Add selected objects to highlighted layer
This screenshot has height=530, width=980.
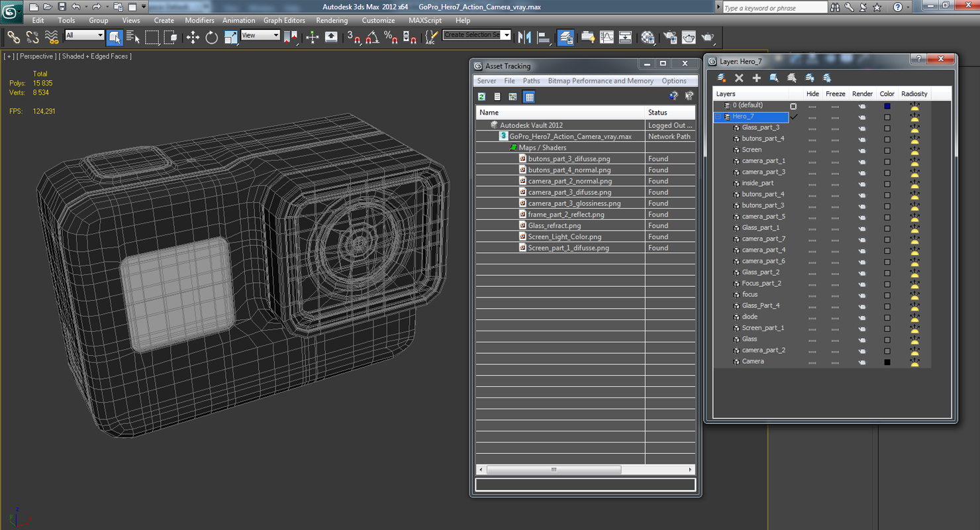(x=756, y=78)
